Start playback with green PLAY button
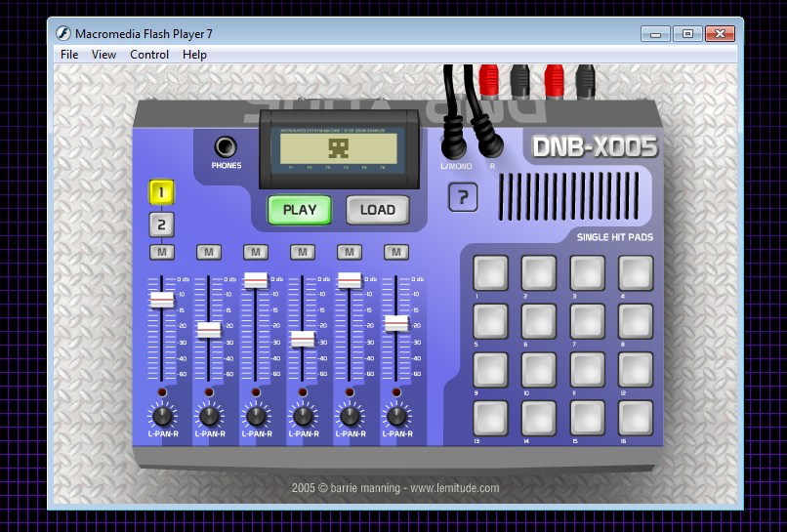The width and height of the screenshot is (787, 532). pos(300,210)
